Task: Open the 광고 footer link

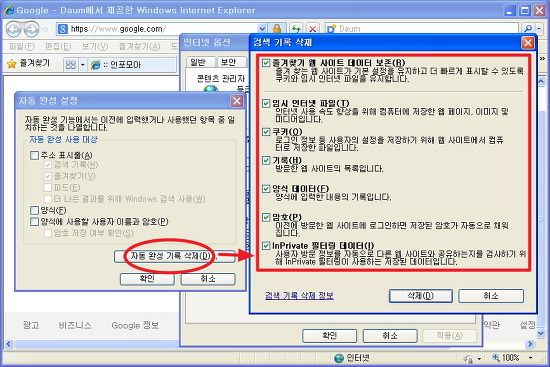Action: click(x=31, y=325)
